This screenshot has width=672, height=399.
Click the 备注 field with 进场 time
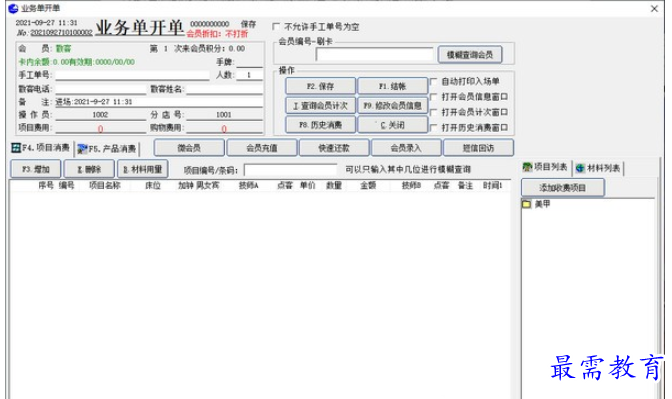159,102
